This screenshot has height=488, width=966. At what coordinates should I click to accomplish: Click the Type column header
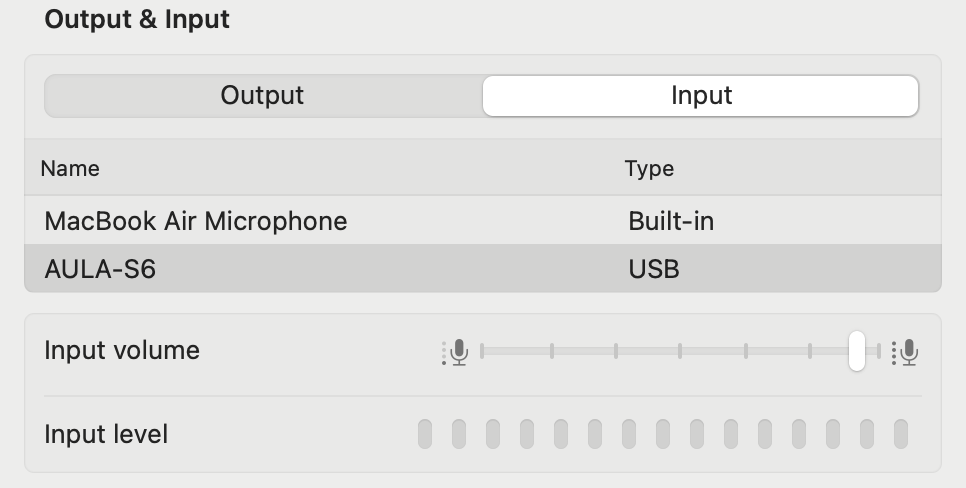click(649, 169)
